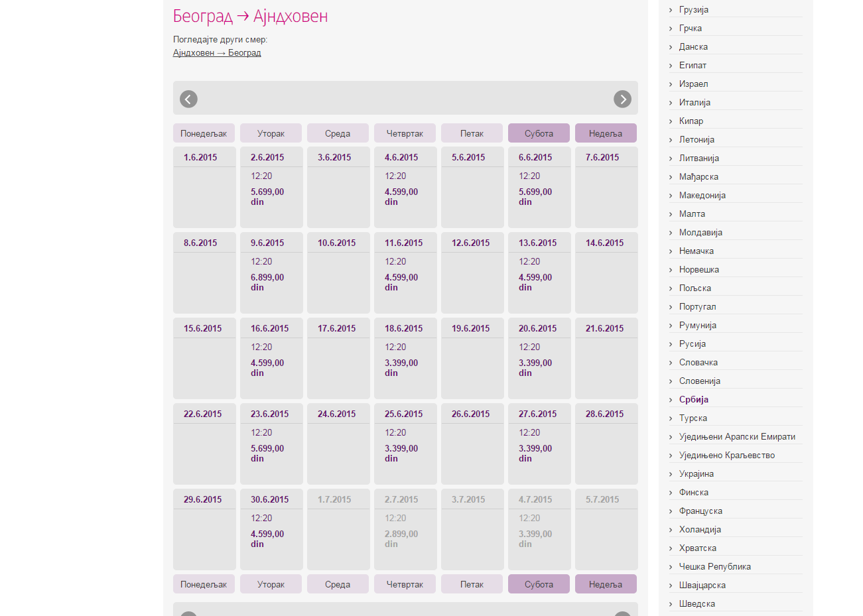The image size is (863, 616).
Task: Click the chevron beside Турска
Action: [x=671, y=418]
